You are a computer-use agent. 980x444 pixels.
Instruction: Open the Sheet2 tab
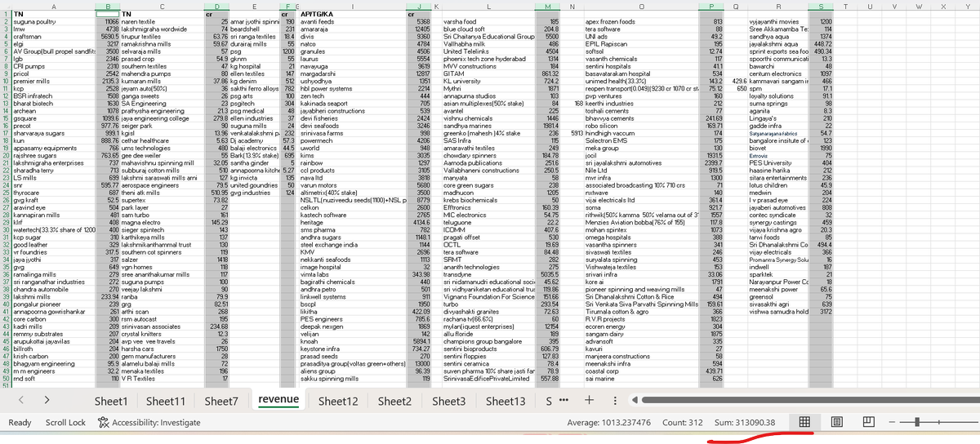(x=394, y=401)
